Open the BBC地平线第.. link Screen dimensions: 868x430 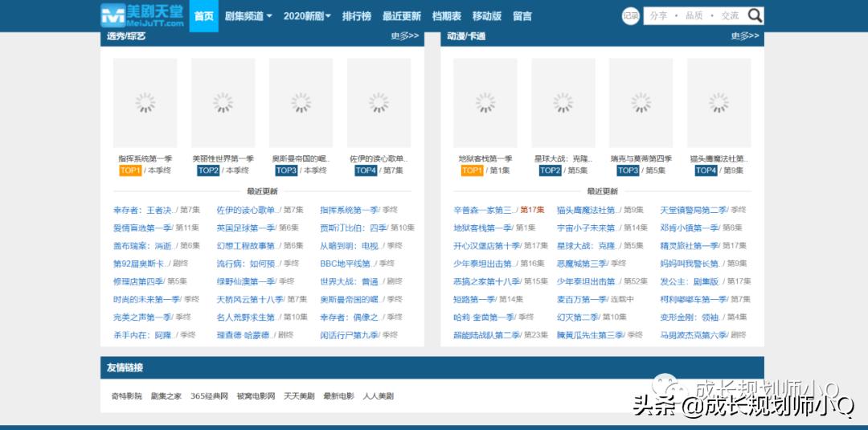348,264
